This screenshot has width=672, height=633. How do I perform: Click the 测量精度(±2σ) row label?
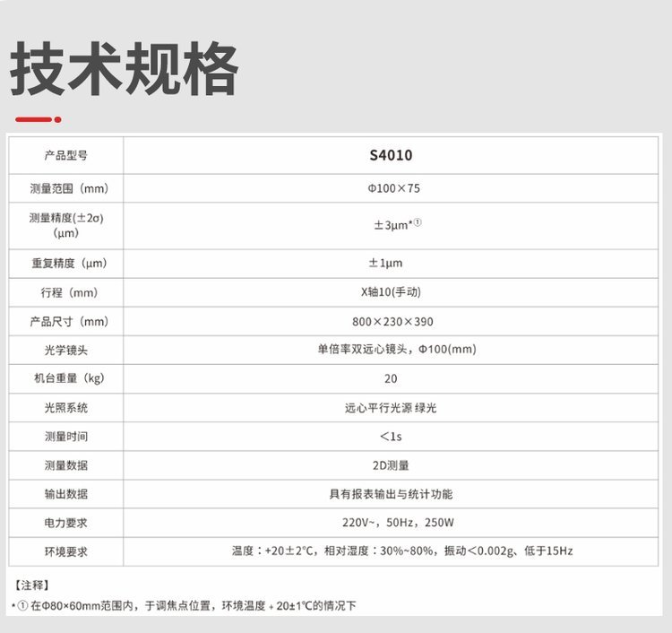[x=65, y=218]
